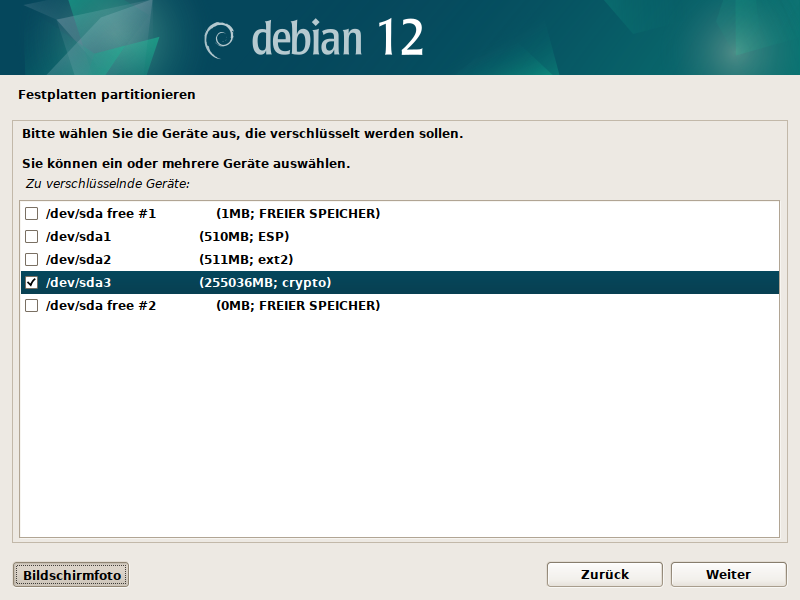The image size is (800, 600).
Task: Toggle the /dev/sda free #2 checkbox
Action: click(x=31, y=306)
